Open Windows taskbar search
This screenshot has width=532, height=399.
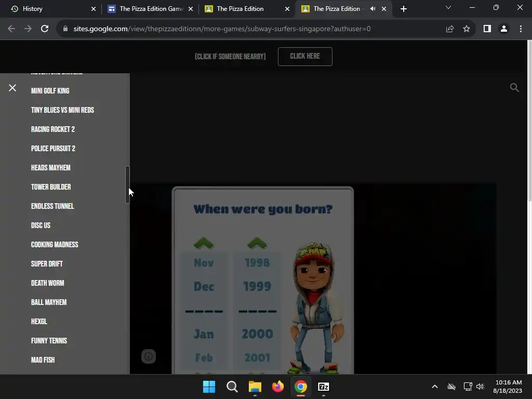pyautogui.click(x=232, y=387)
